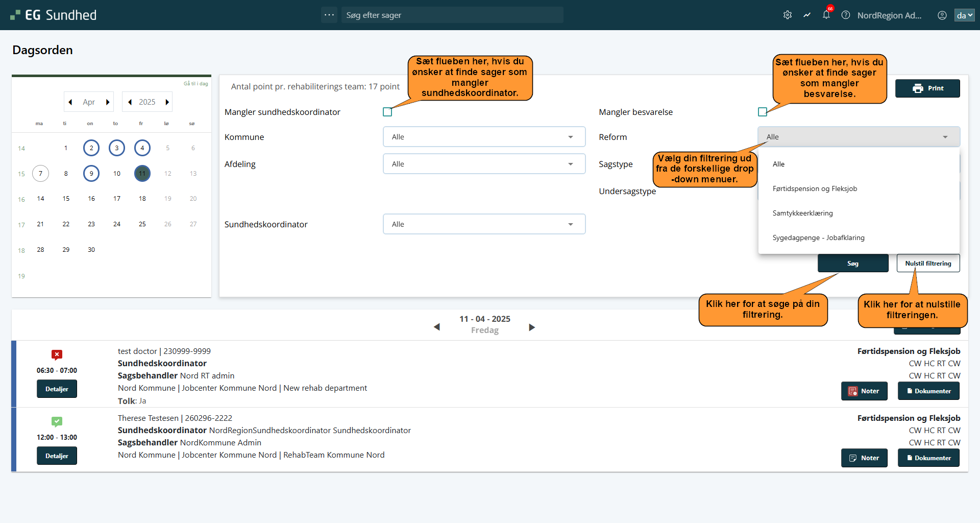Image resolution: width=980 pixels, height=523 pixels.
Task: Go to next day with right arrow
Action: point(532,327)
